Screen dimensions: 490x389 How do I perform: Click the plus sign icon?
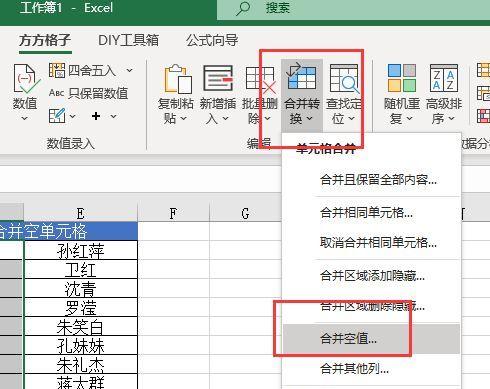pyautogui.click(x=96, y=116)
